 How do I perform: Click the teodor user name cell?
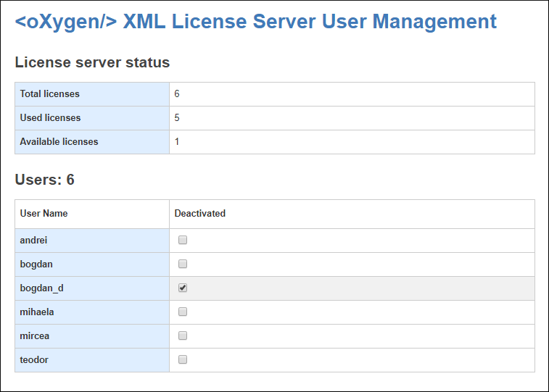(x=34, y=359)
